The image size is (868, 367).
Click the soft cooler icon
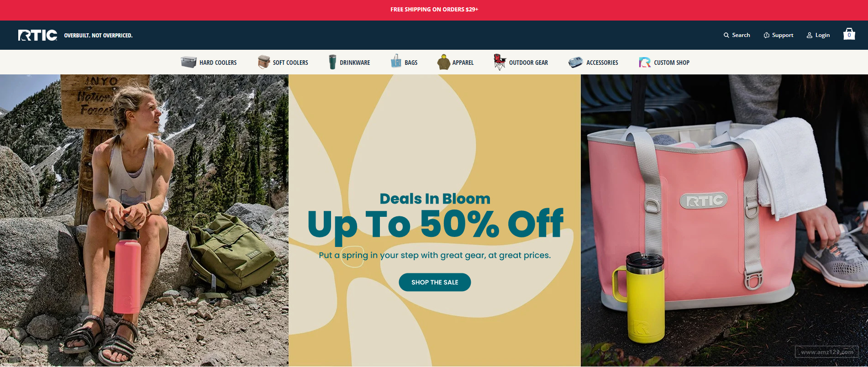point(264,62)
